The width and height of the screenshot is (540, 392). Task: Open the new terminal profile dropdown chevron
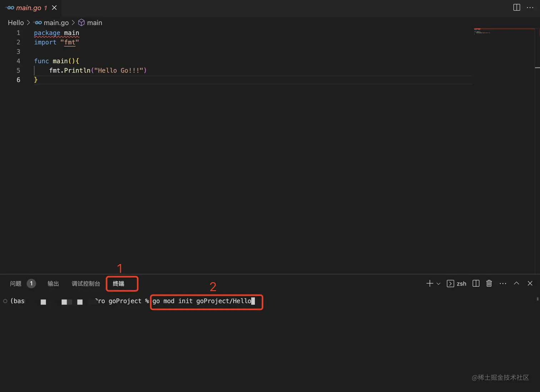point(439,284)
